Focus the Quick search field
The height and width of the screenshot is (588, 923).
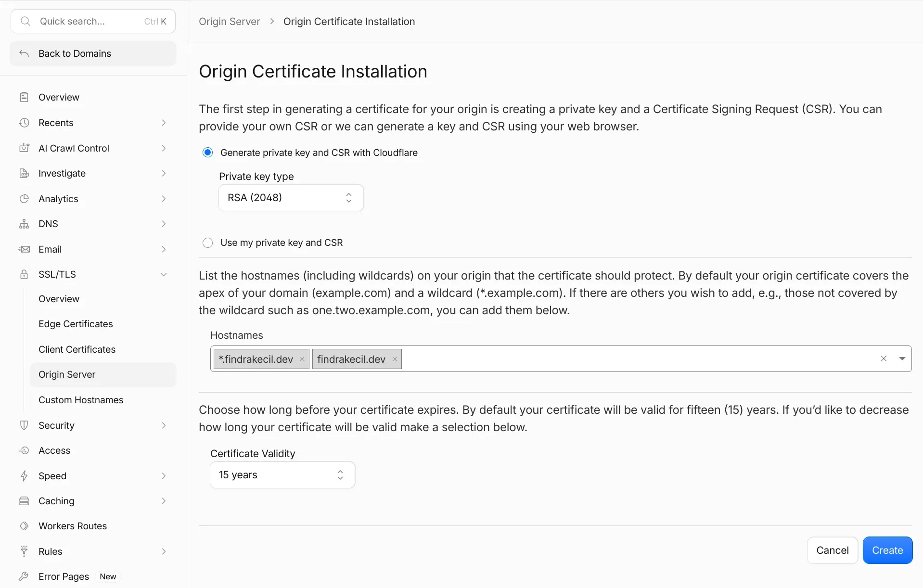coord(93,21)
